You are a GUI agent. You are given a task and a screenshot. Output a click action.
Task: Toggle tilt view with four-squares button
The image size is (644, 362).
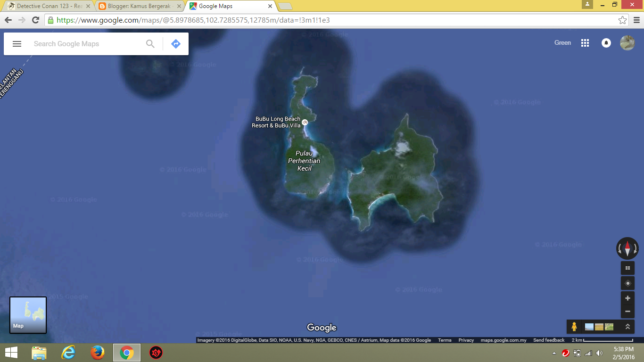pyautogui.click(x=627, y=268)
